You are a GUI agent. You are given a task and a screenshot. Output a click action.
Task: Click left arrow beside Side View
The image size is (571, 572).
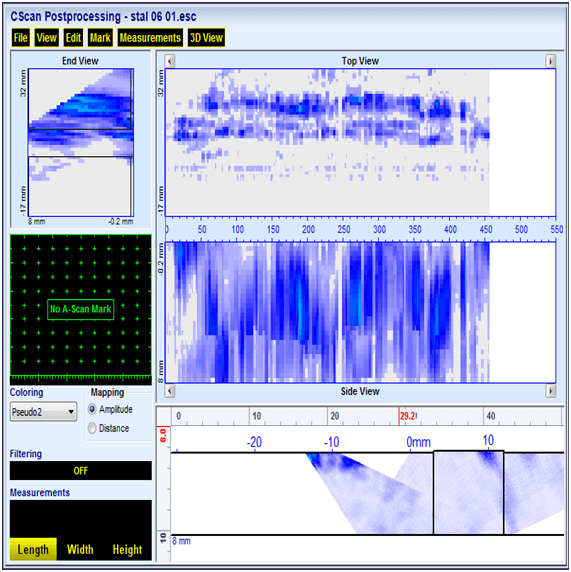pos(170,391)
